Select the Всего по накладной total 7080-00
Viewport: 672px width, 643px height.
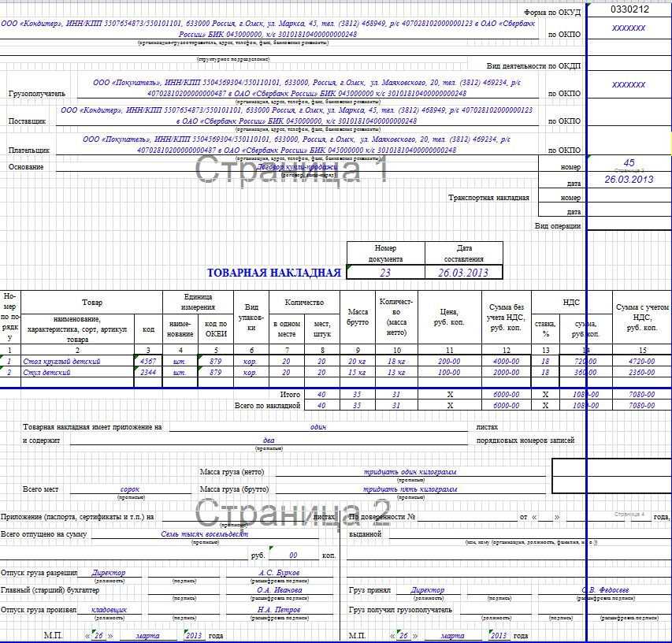click(641, 406)
